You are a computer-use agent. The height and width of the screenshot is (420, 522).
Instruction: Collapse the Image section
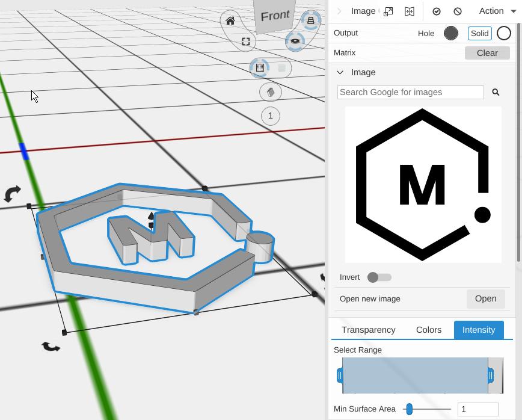340,72
